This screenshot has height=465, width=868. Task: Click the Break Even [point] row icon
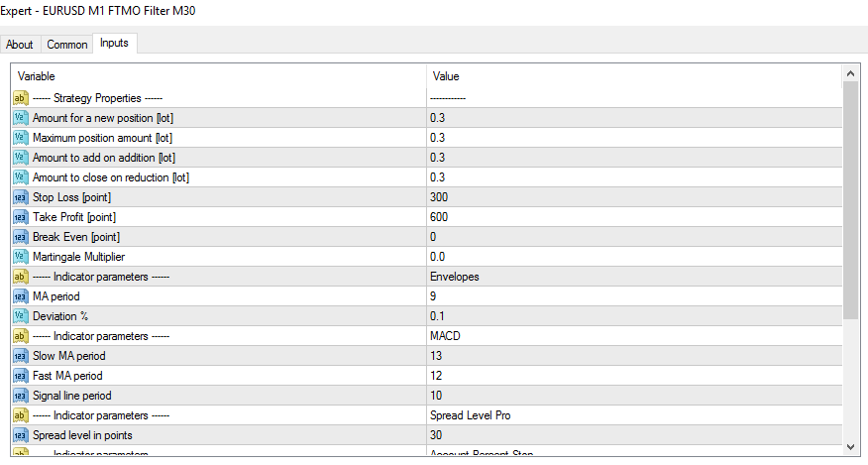[20, 237]
